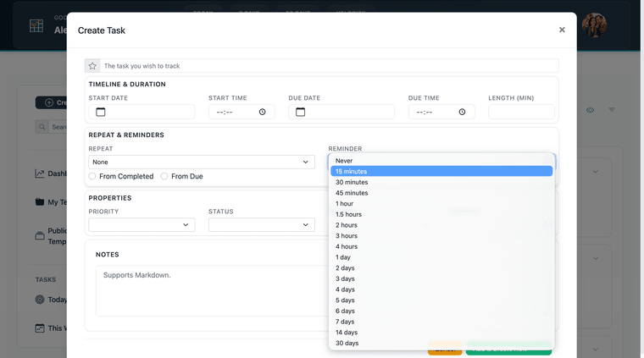Viewport: 644px width, 358px height.
Task: Choose 30 minutes reminder option
Action: tap(441, 182)
